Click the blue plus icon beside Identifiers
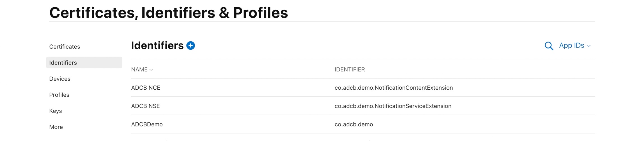This screenshot has height=141, width=644. [191, 46]
